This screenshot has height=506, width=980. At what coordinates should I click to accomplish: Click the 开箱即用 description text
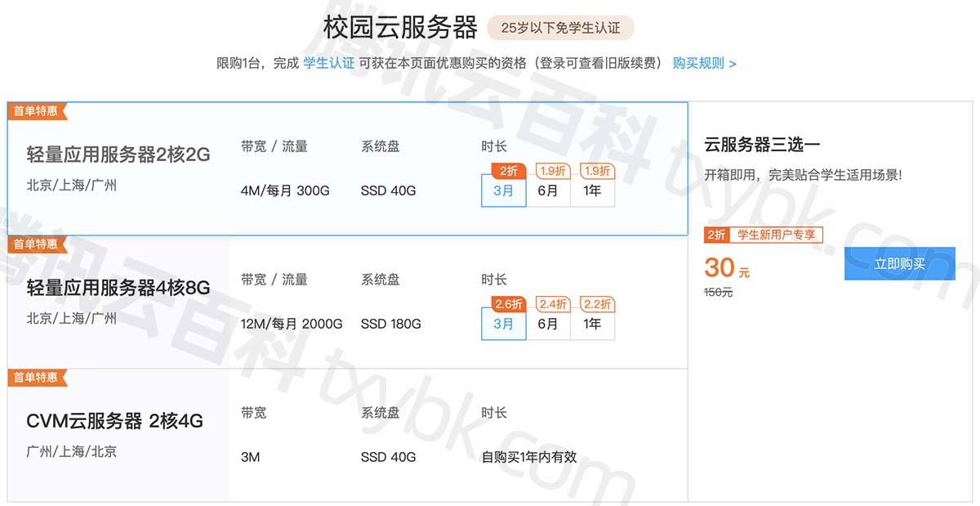(803, 174)
